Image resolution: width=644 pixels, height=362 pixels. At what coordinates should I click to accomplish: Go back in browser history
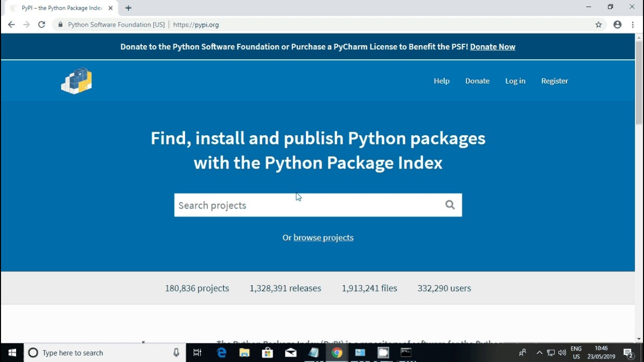(11, 25)
